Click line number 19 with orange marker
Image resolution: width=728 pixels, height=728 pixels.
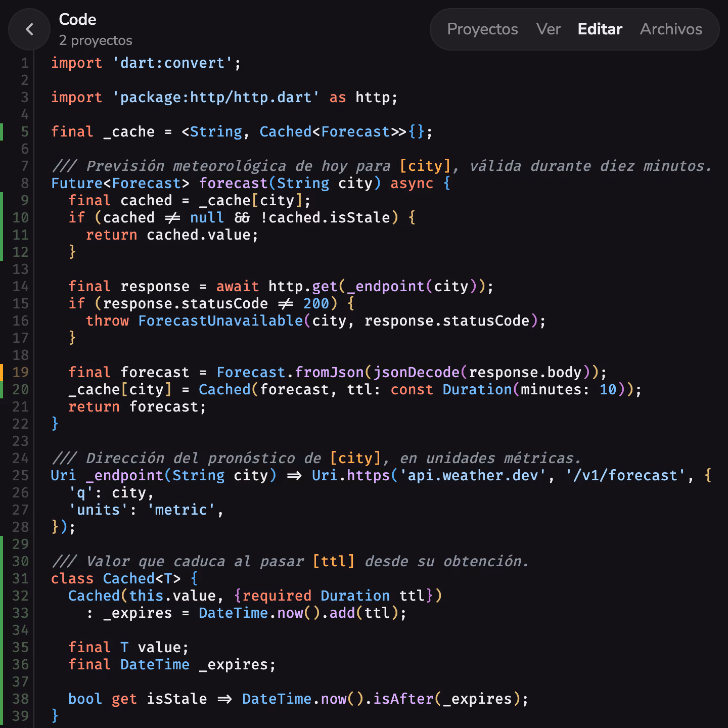coord(20,372)
